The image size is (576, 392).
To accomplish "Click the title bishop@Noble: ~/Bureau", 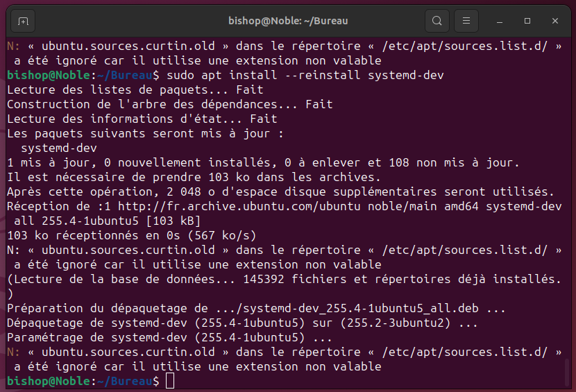I will pyautogui.click(x=288, y=21).
